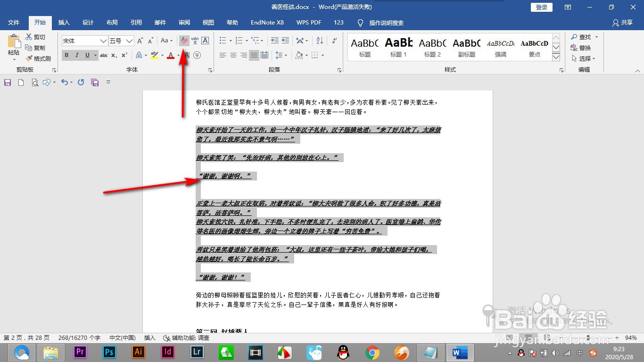Activate the Format Painter (格式刷)
Image resolution: width=644 pixels, height=362 pixels.
click(39, 58)
